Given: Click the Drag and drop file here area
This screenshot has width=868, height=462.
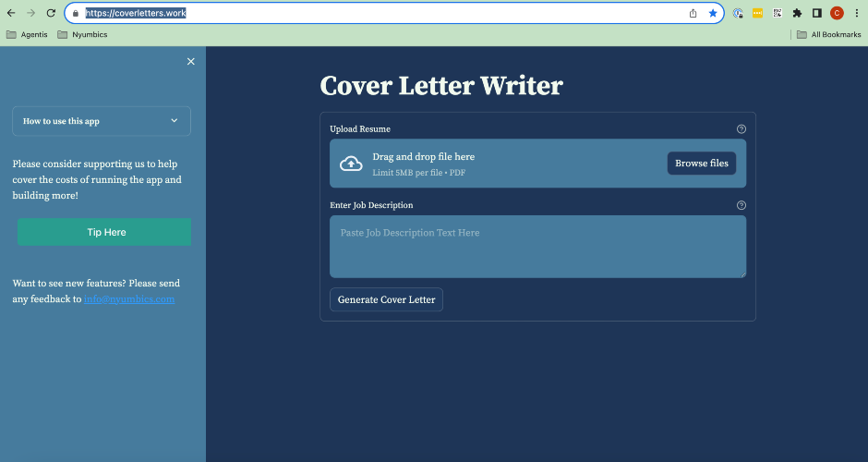Looking at the screenshot, I should point(537,163).
